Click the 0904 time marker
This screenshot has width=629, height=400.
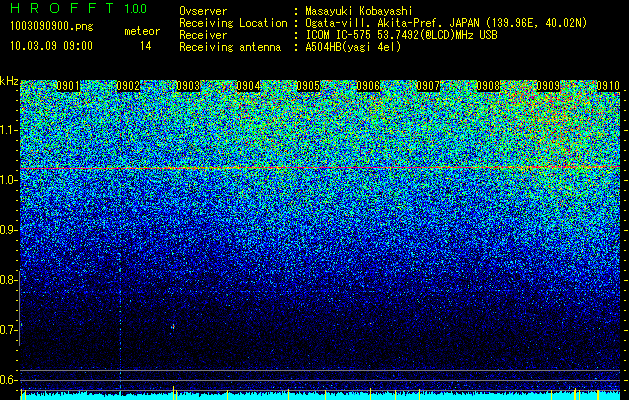click(248, 86)
